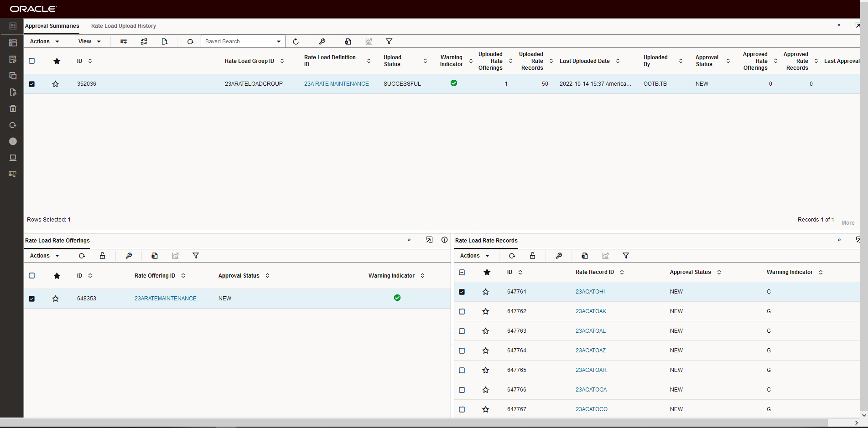Select the Rate Load Rate Offerings tab
The image size is (868, 428).
click(57, 241)
